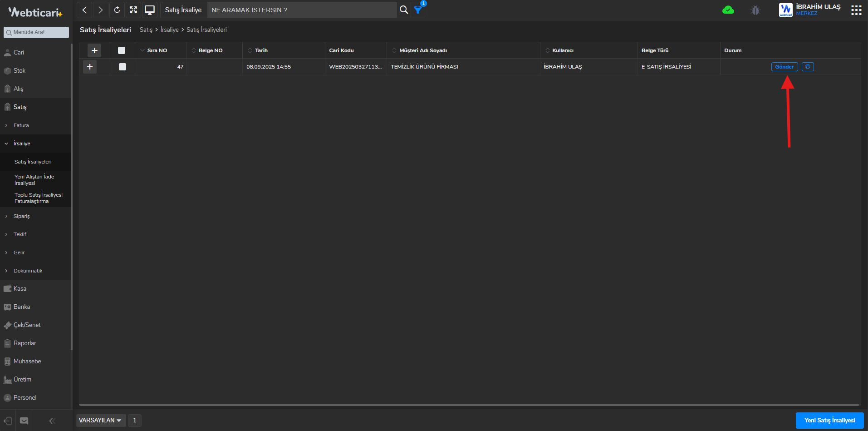Expand row 47 details with plus button
Viewport: 868px width, 431px height.
90,67
